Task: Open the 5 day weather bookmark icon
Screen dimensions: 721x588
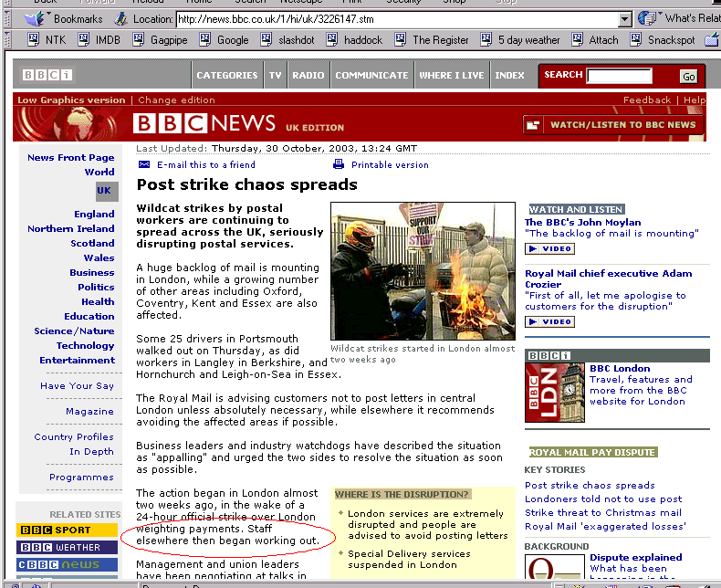Action: [x=486, y=39]
